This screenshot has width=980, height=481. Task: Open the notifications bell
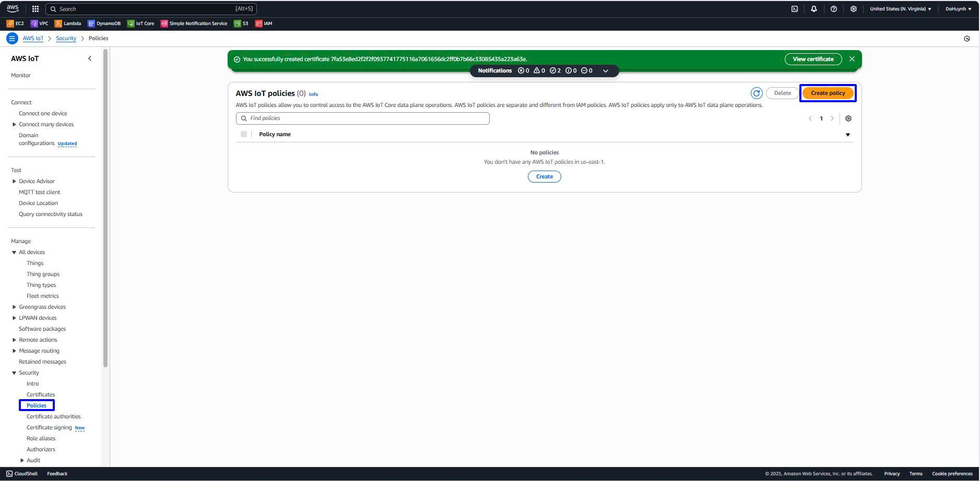tap(813, 9)
